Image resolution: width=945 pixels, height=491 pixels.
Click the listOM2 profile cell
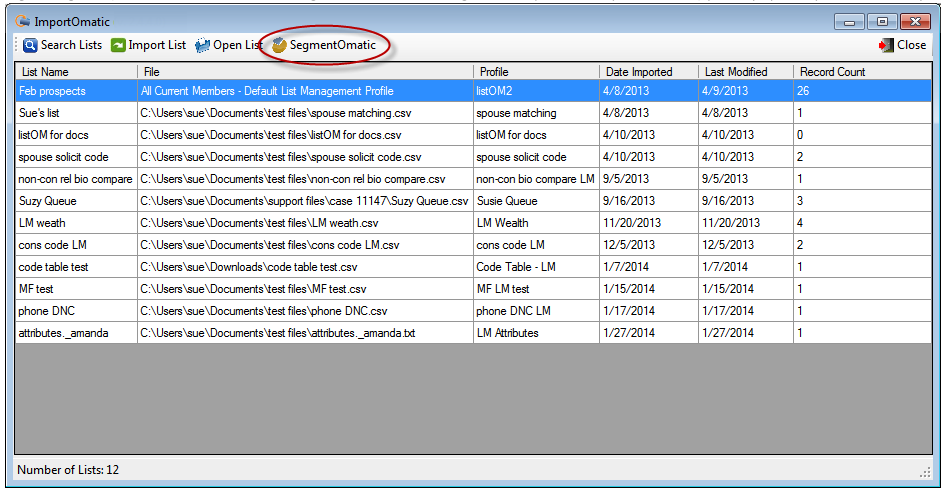536,91
